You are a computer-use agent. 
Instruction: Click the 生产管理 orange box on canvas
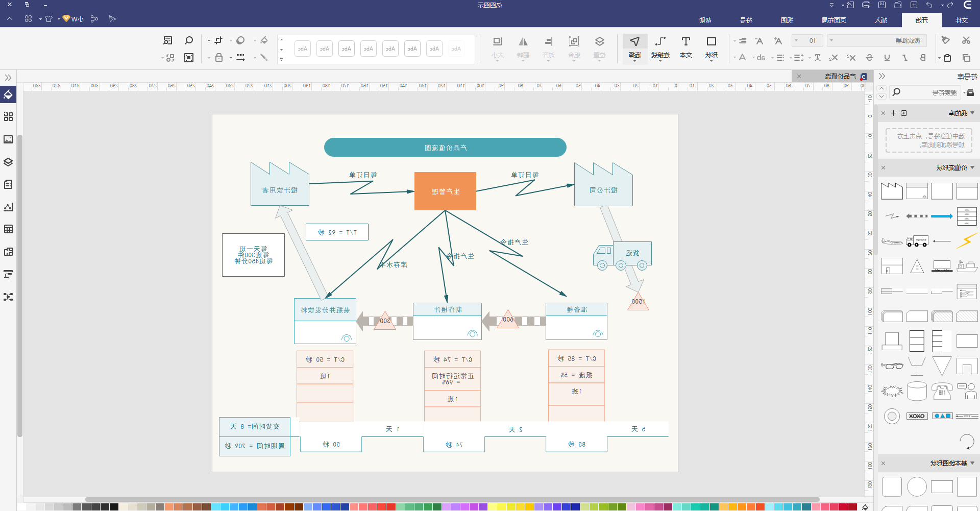point(445,191)
